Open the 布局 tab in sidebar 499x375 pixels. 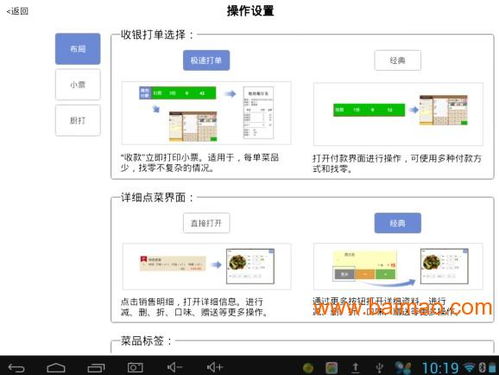(x=78, y=49)
